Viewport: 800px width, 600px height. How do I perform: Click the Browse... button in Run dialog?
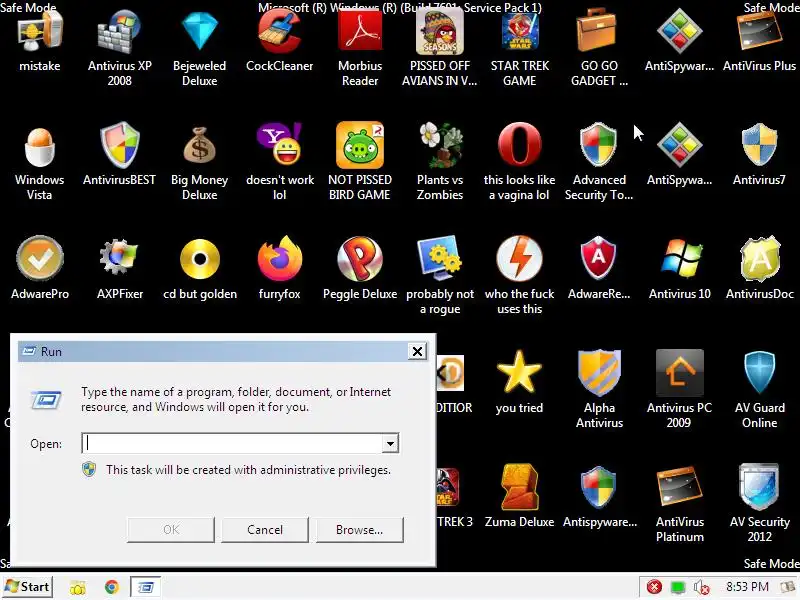[360, 530]
